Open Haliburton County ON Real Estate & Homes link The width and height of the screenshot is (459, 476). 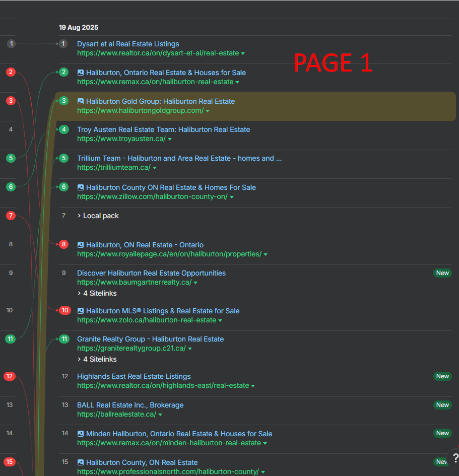click(171, 187)
